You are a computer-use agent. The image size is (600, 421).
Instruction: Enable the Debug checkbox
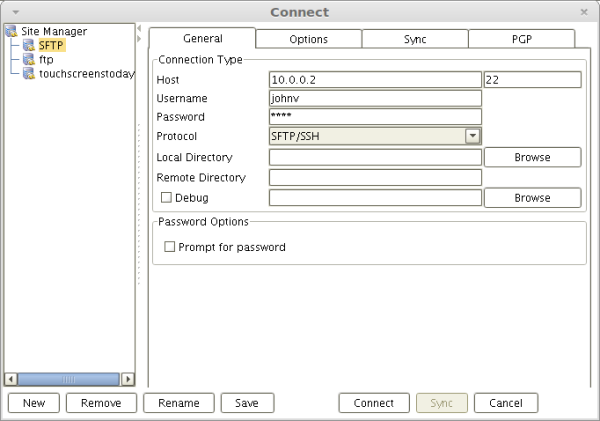[166, 198]
